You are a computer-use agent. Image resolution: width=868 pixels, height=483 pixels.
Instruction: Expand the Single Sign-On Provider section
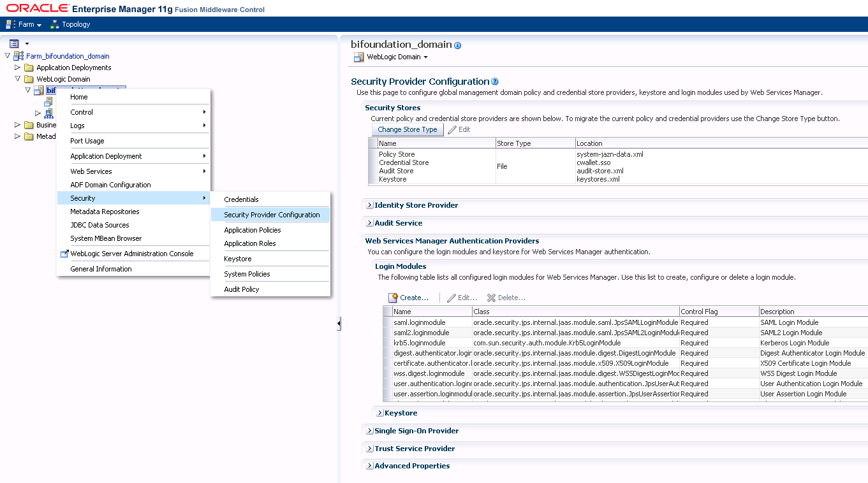click(x=369, y=431)
